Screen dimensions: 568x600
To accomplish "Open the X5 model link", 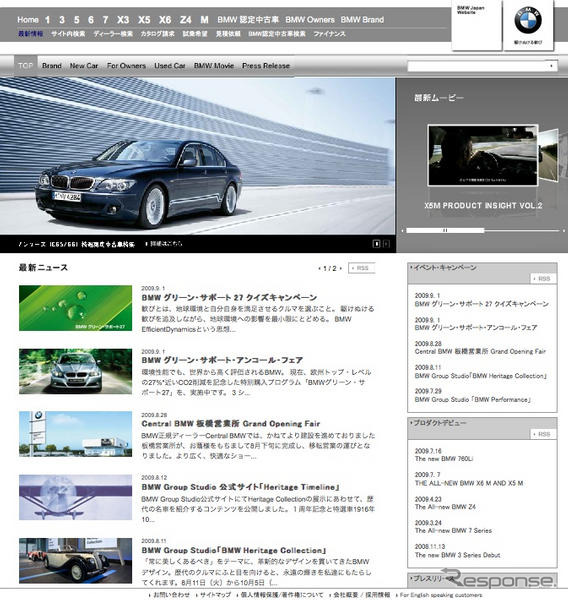I will point(144,20).
